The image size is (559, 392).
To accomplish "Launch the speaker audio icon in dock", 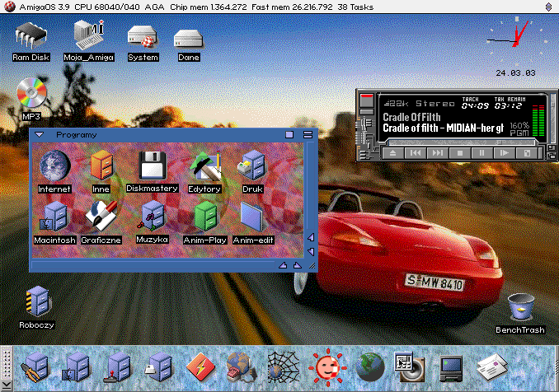I will [410, 366].
